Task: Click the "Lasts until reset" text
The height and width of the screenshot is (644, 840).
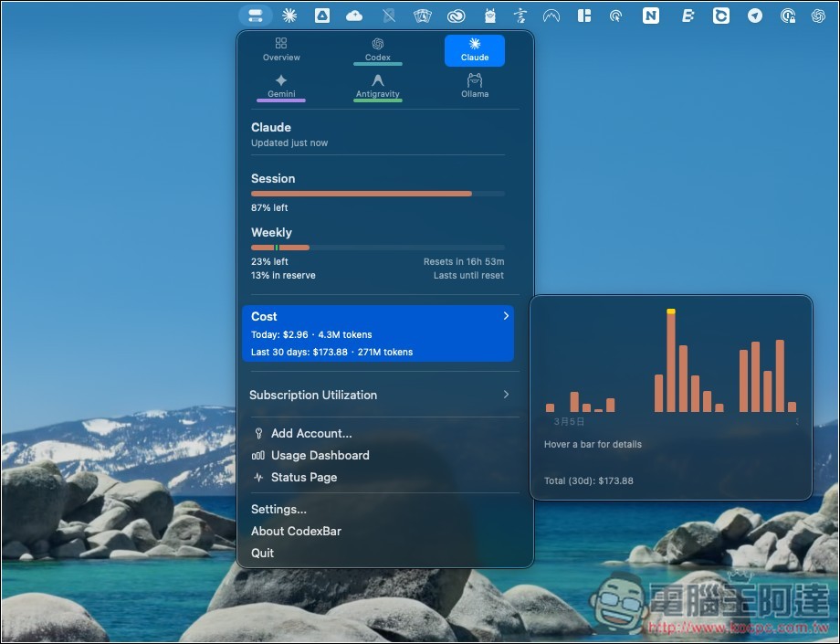Action: click(x=468, y=275)
